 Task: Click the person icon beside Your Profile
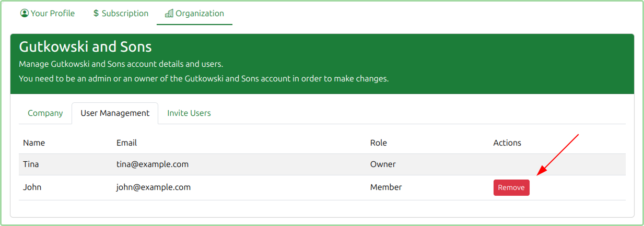point(24,14)
